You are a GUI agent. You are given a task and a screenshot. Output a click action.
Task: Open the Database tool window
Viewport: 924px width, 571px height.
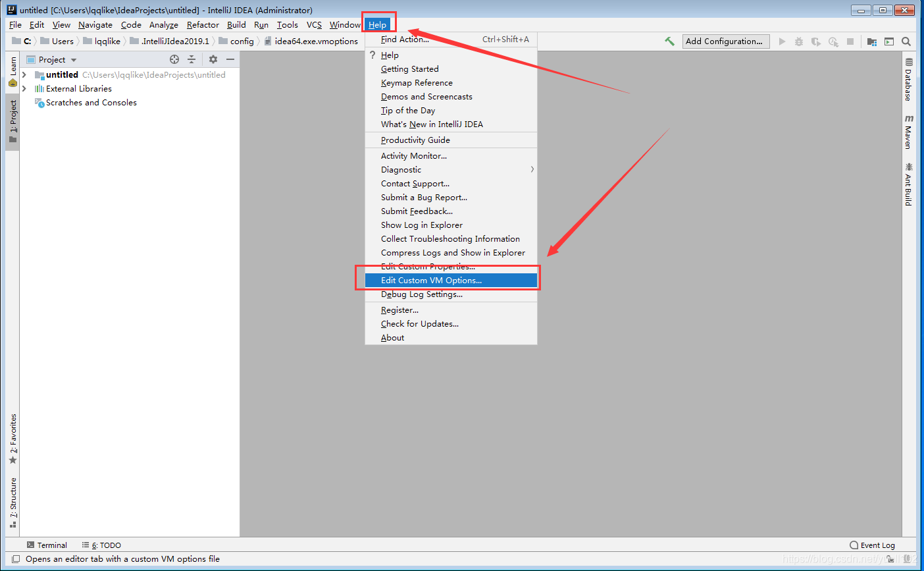[x=908, y=79]
